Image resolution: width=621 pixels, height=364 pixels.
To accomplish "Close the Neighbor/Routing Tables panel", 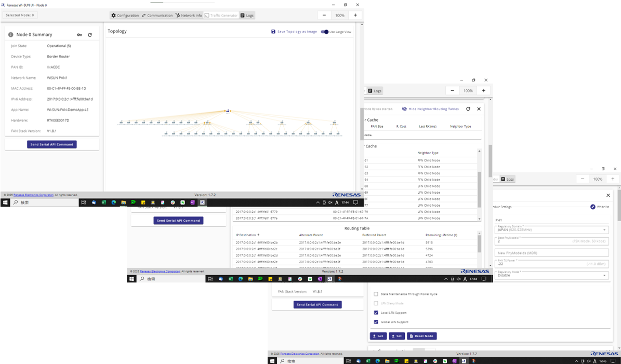I will (x=479, y=109).
